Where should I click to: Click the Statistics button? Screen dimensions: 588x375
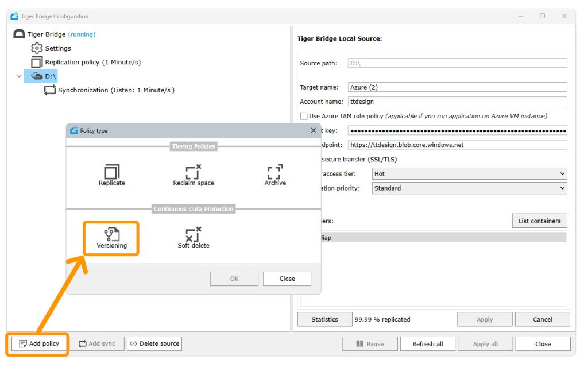click(x=325, y=319)
